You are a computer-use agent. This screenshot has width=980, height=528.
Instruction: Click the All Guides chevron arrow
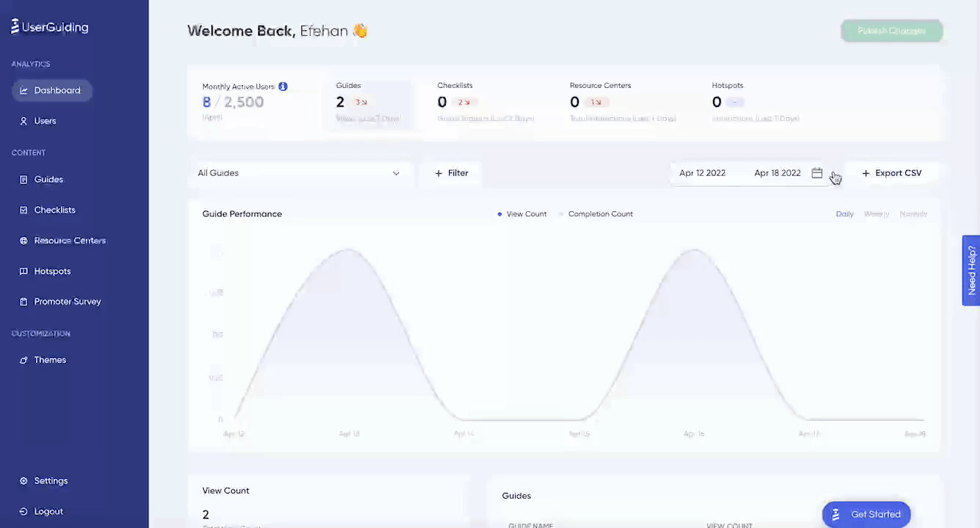click(x=396, y=173)
